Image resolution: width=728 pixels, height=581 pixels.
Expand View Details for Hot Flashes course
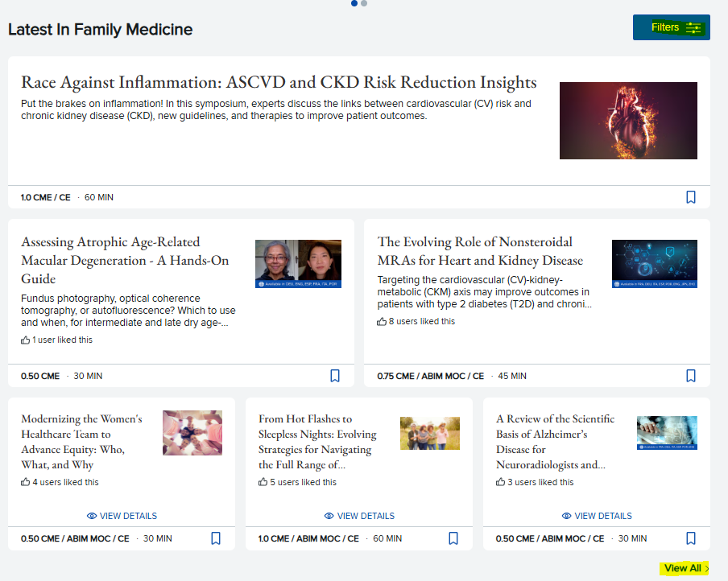point(359,516)
